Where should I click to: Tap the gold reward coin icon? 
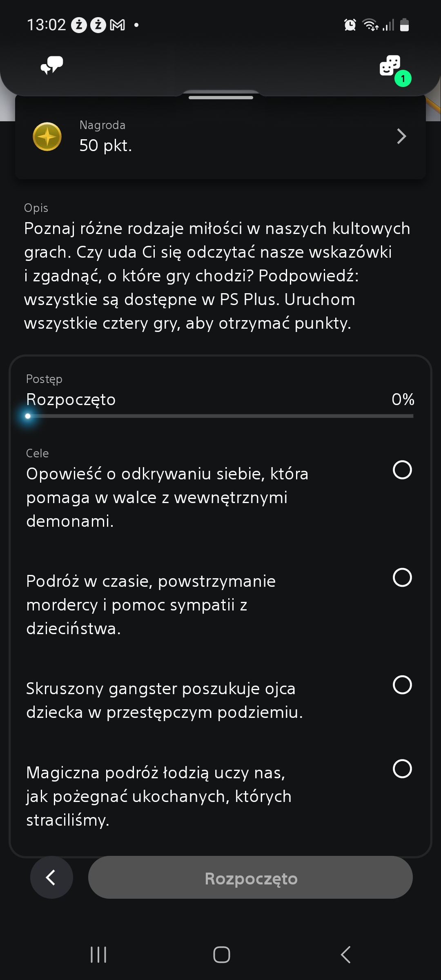tap(47, 136)
